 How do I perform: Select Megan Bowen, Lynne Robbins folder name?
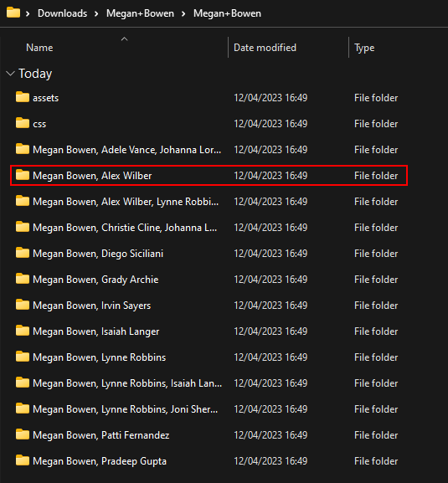(99, 357)
